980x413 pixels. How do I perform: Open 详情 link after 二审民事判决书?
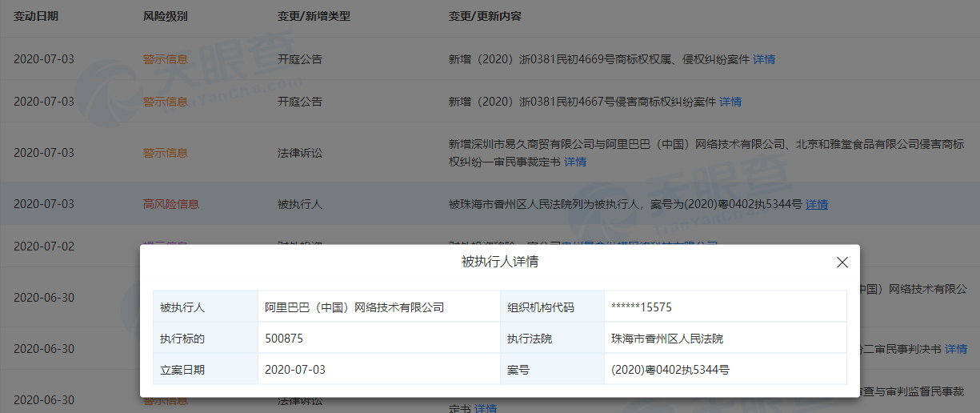tap(956, 349)
